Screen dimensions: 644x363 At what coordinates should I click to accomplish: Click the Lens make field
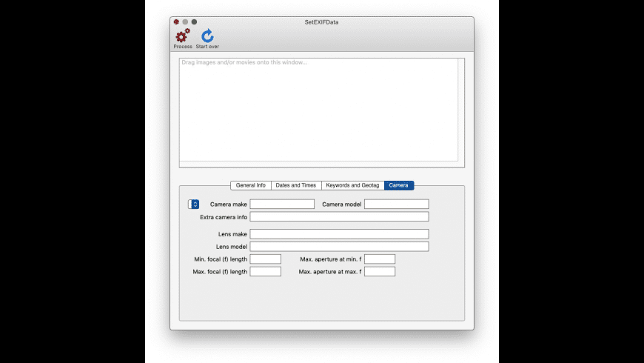(x=339, y=234)
